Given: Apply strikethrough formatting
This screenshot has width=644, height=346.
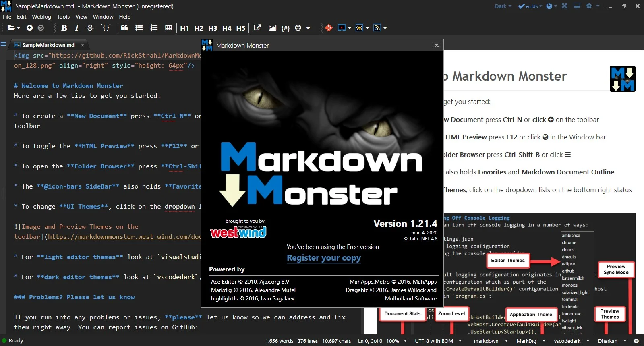Looking at the screenshot, I should tap(90, 28).
